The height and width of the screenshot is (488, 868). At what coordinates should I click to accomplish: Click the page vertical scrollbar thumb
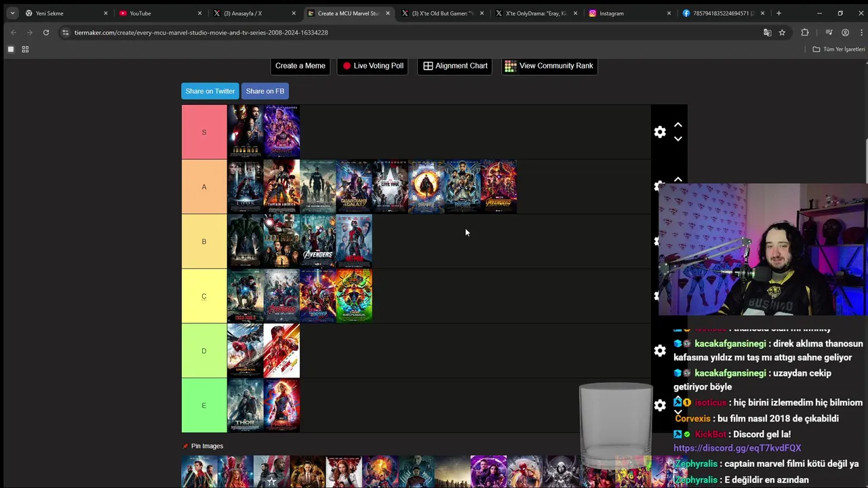pos(865,160)
